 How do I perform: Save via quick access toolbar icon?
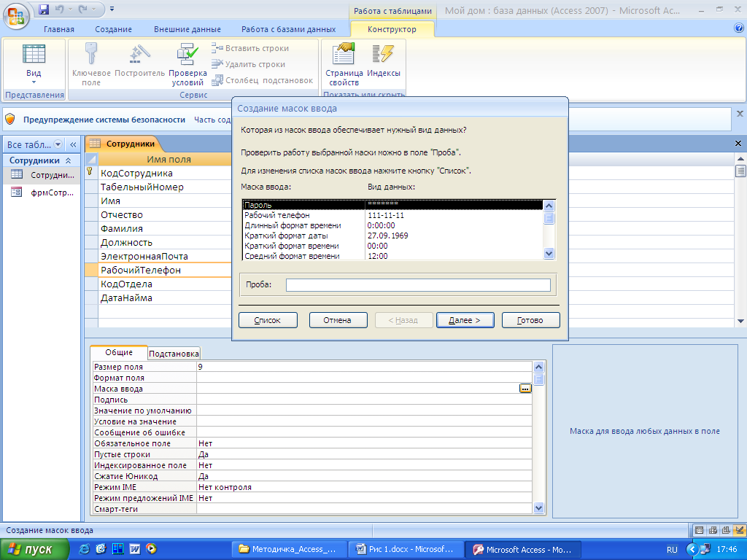[x=44, y=9]
